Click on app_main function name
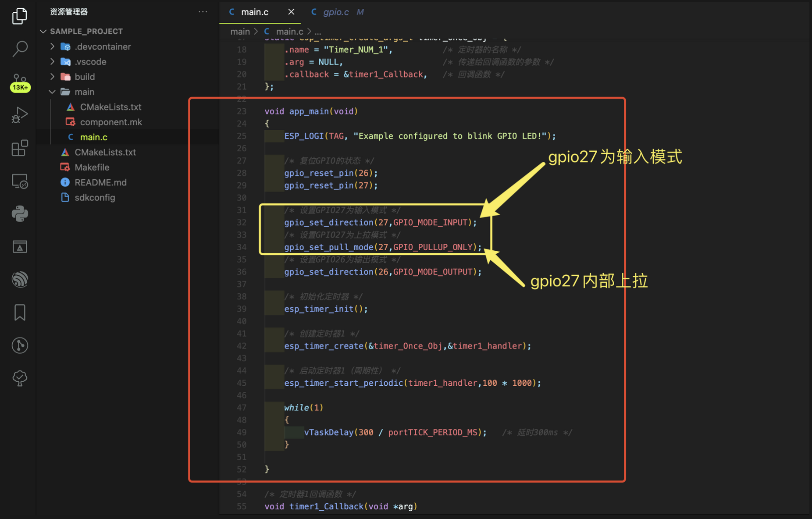This screenshot has height=519, width=812. click(x=309, y=111)
